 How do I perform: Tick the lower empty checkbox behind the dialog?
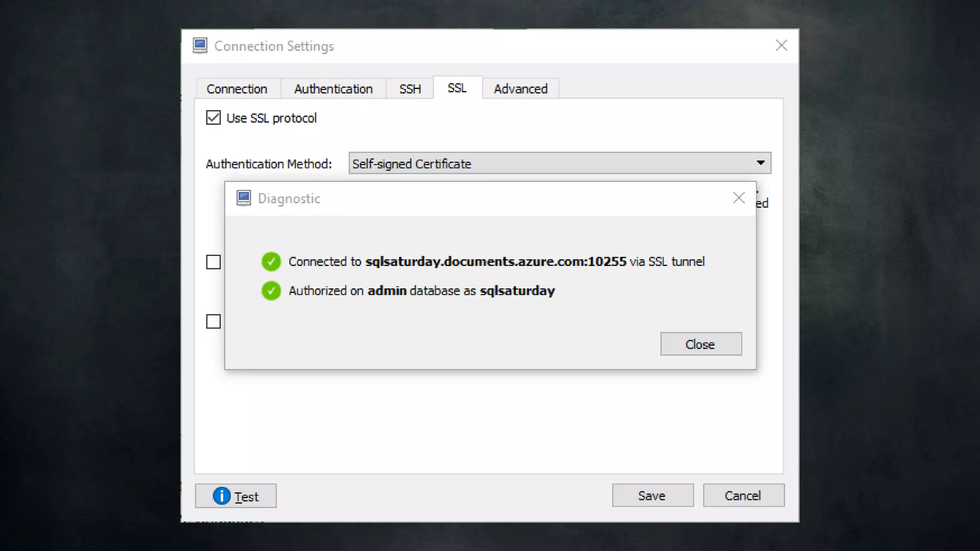click(213, 321)
